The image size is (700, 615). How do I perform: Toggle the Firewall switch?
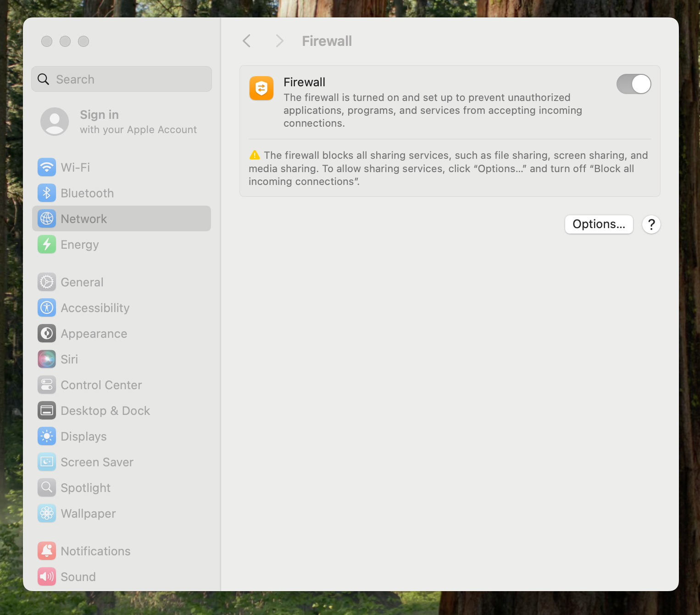pyautogui.click(x=633, y=84)
